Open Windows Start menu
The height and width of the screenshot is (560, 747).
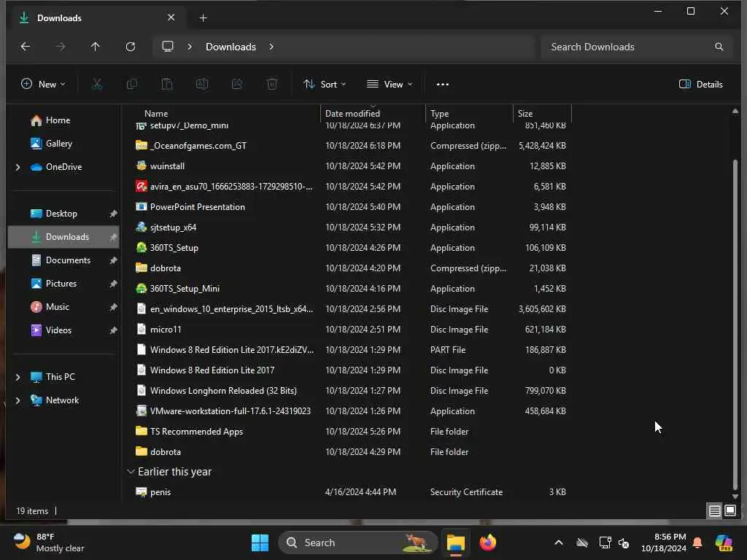(260, 542)
